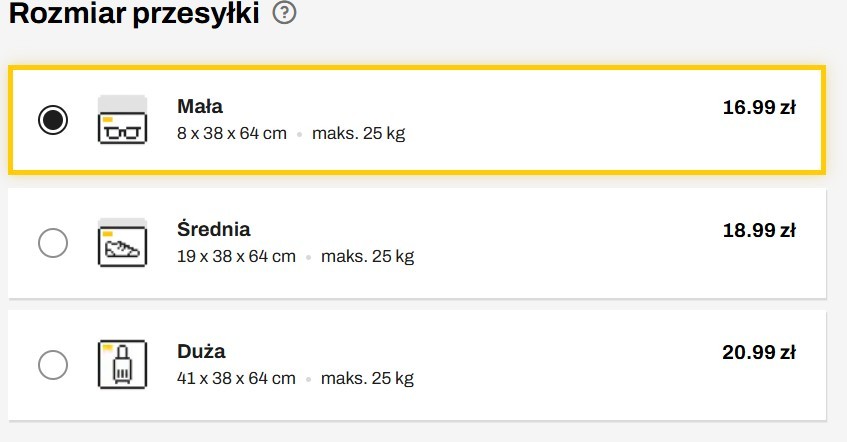Click the glasses parcel locker icon
The height and width of the screenshot is (442, 847).
(x=122, y=120)
